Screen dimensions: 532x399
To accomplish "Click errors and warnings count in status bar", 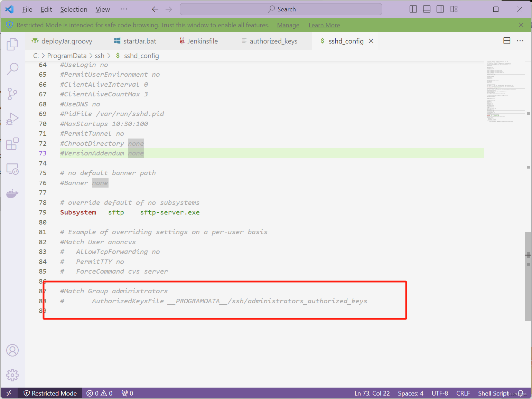I will tap(100, 393).
